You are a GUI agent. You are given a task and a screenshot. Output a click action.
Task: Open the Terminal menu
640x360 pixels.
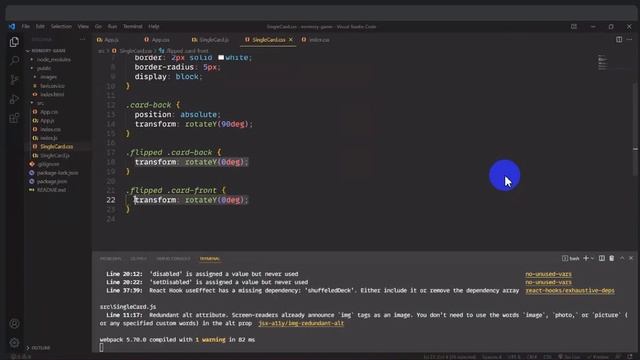point(133,27)
